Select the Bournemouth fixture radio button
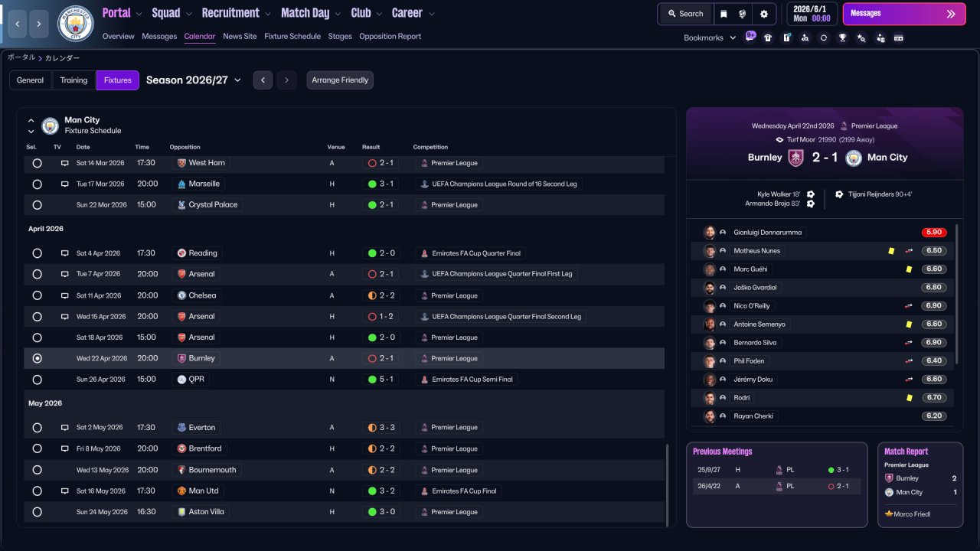980x551 pixels. point(37,470)
